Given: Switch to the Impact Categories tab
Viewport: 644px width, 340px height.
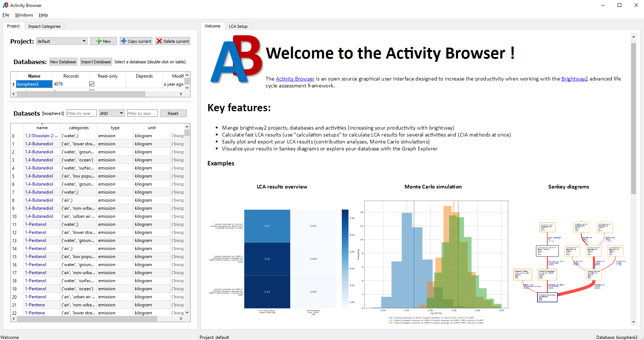Looking at the screenshot, I should (x=44, y=26).
